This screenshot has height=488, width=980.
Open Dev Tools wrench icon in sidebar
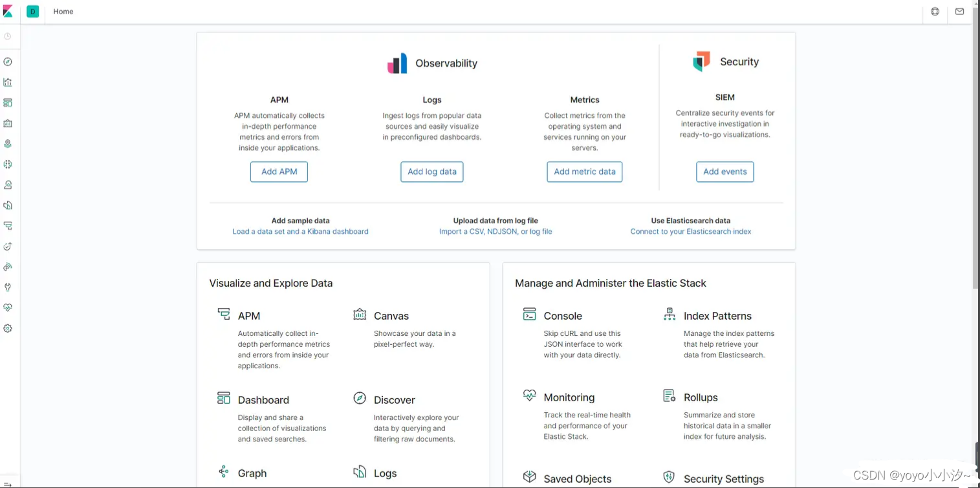tap(8, 287)
